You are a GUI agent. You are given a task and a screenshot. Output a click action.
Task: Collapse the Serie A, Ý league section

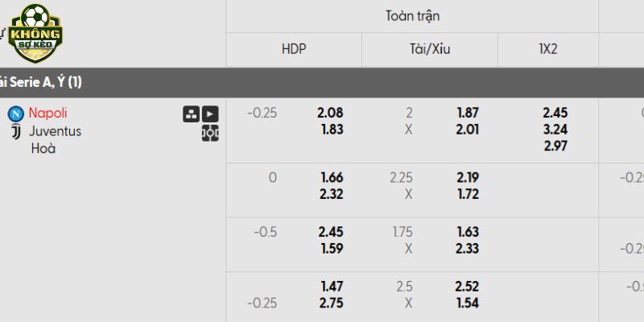48,82
